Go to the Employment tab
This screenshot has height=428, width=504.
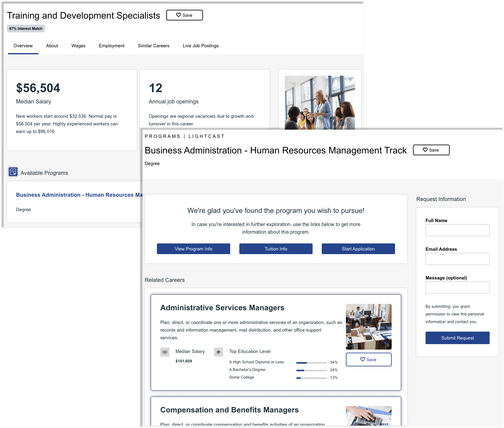[x=112, y=46]
